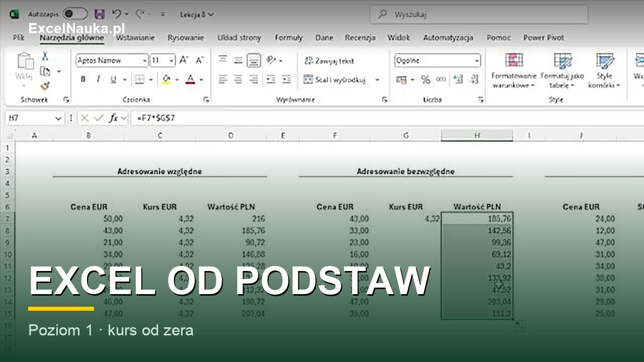Save the workbook with the floppy icon

[x=100, y=14]
